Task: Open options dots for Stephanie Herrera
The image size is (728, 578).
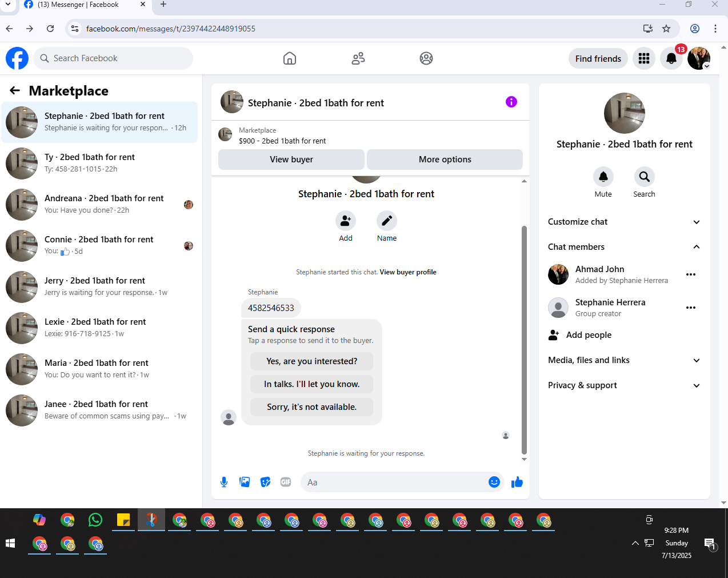Action: point(691,308)
